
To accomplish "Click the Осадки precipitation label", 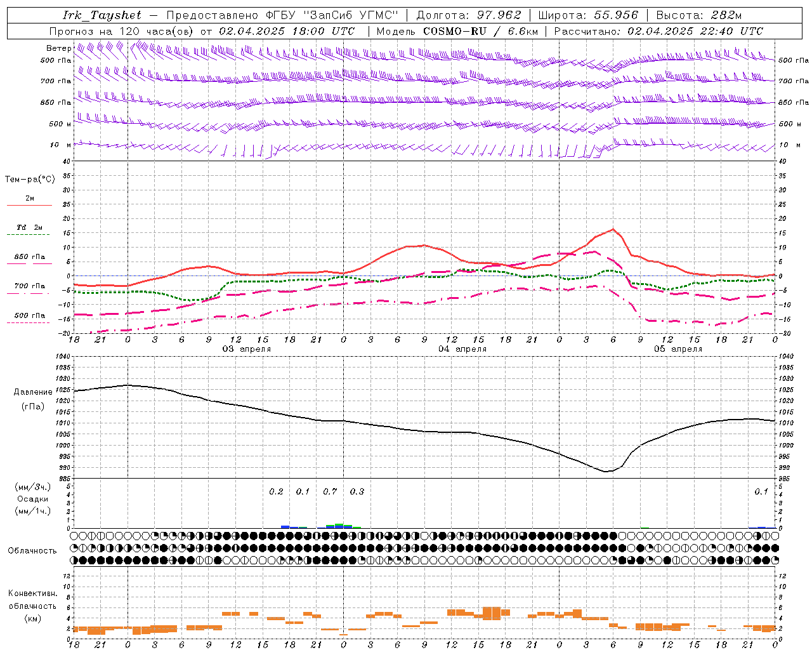I will click(33, 499).
